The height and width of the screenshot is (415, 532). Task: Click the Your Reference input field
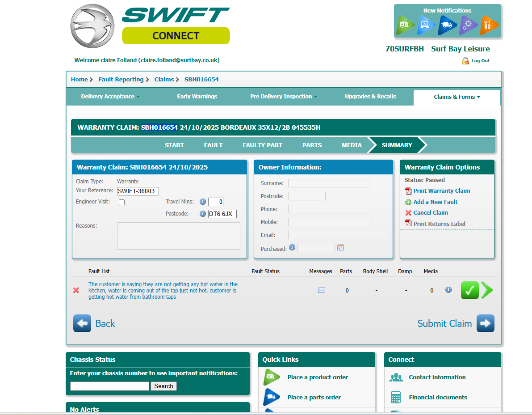(x=138, y=191)
